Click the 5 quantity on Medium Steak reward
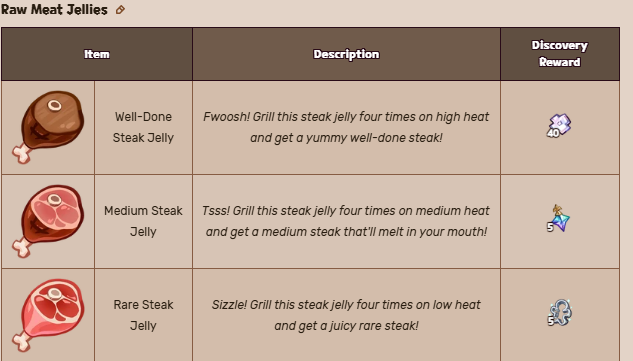Viewport: 633px width, 361px height. pyautogui.click(x=550, y=228)
